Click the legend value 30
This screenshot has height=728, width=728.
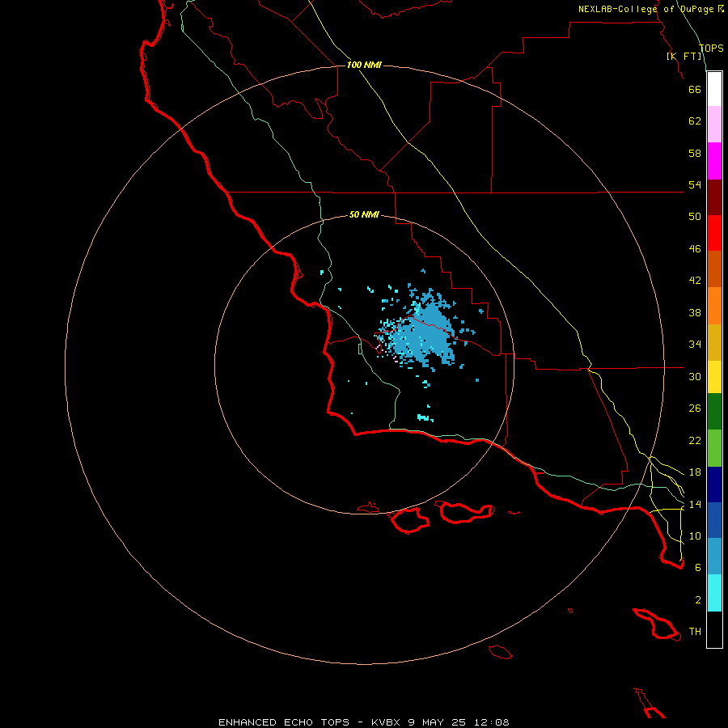695,376
